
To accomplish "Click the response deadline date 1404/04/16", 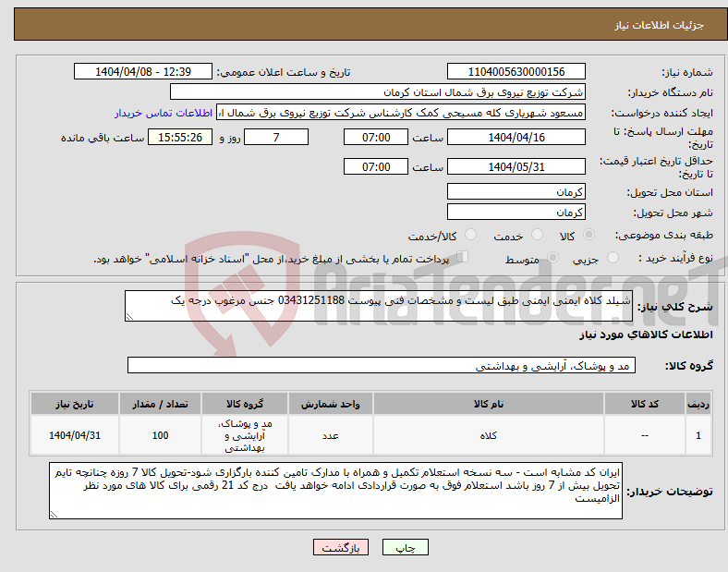I will click(516, 137).
